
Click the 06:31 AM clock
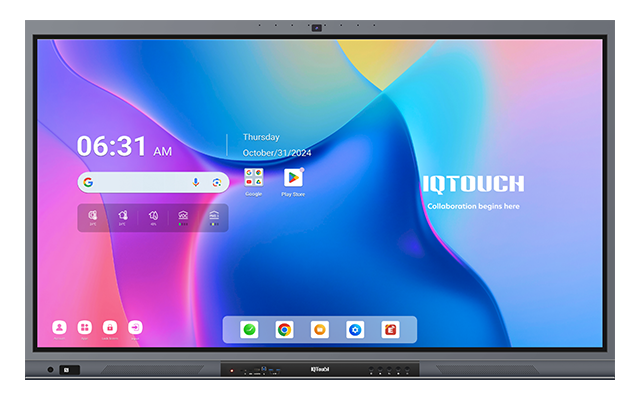pos(124,146)
